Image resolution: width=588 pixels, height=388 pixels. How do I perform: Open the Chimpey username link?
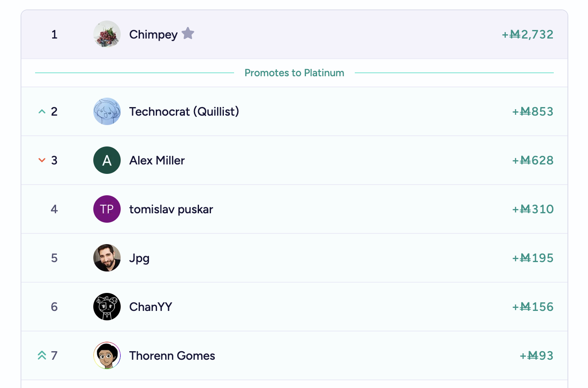(153, 34)
